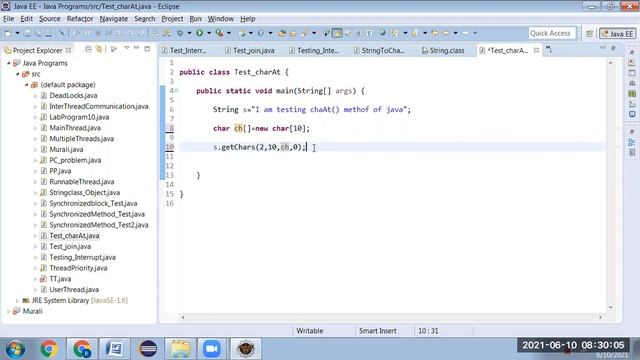Open the Navigate menu
Screen dimensions: 640x360
[x=113, y=19]
